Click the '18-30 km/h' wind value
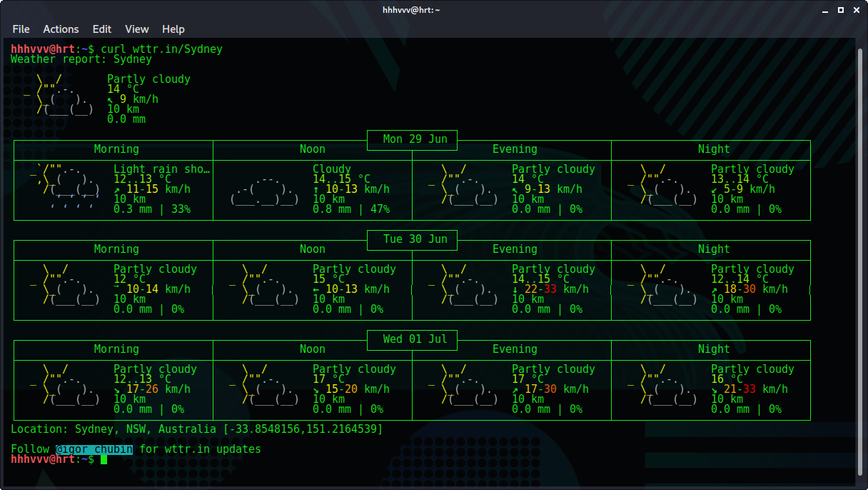The height and width of the screenshot is (490, 868). 756,289
